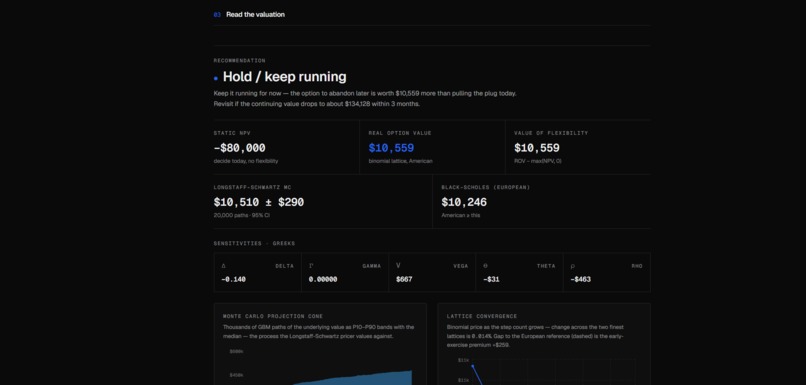This screenshot has width=806, height=385.
Task: Click the ν vega symbol
Action: (398, 266)
